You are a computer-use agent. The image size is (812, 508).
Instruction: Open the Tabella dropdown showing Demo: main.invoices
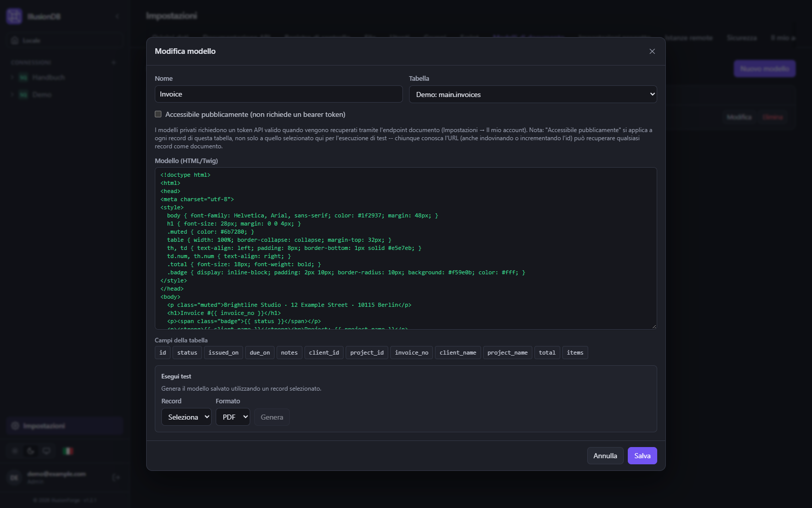(533, 94)
